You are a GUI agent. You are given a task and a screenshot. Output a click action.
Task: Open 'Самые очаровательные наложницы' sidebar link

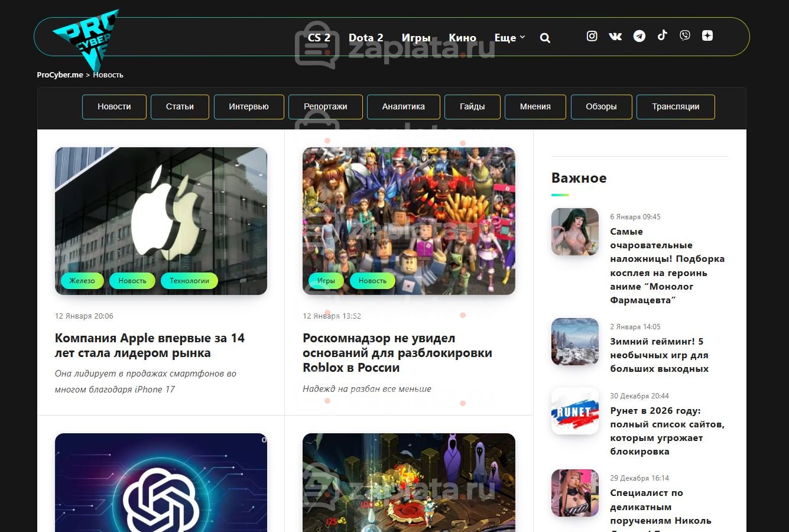coord(667,266)
